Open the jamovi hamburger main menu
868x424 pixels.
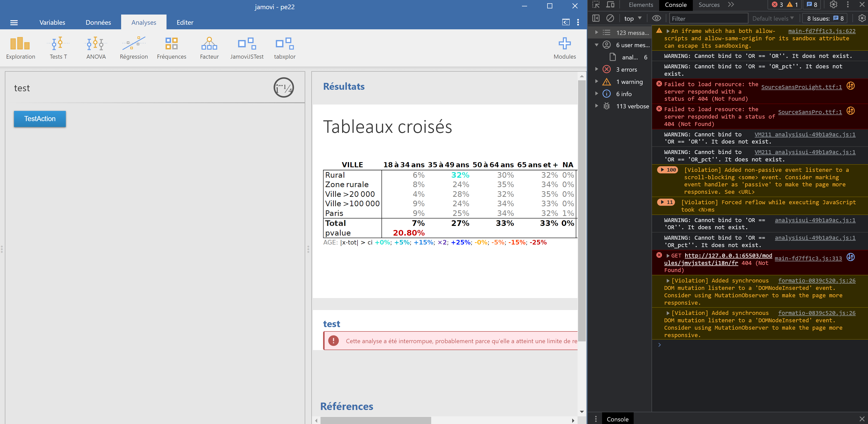(x=14, y=23)
